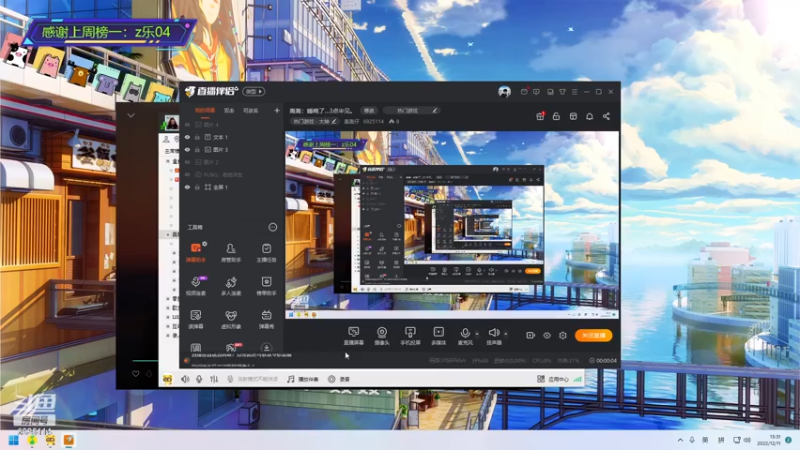Click the live preview canvas
This screenshot has width=800, height=450.
(x=452, y=226)
